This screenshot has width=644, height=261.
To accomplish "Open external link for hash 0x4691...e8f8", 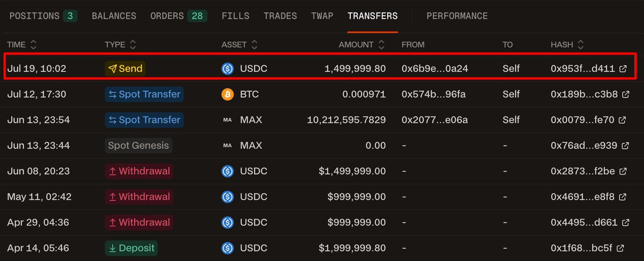I will [x=623, y=197].
